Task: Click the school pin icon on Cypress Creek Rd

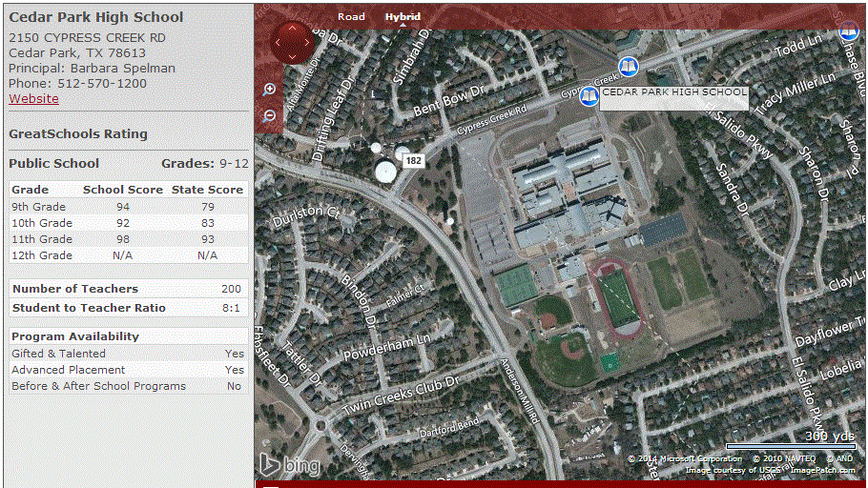Action: click(x=628, y=67)
